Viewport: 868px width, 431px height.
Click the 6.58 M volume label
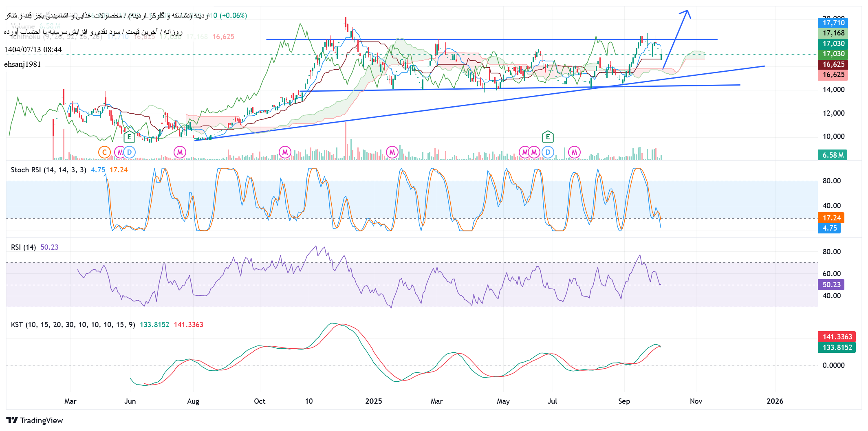(x=832, y=155)
